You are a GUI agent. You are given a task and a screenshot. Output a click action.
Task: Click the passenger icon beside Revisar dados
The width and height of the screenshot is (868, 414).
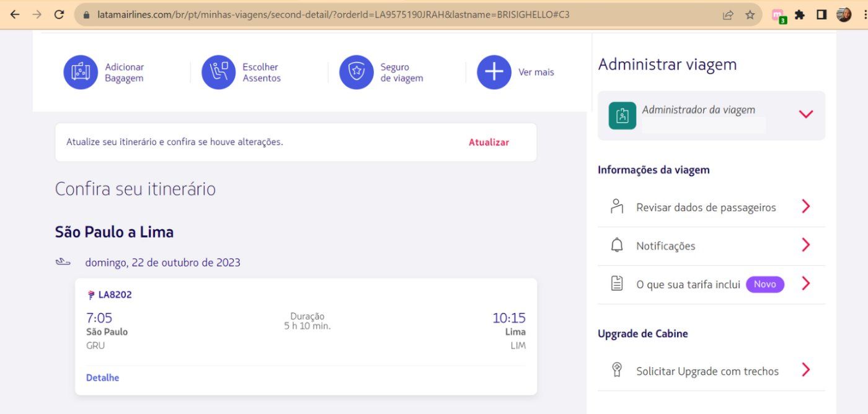pyautogui.click(x=616, y=206)
